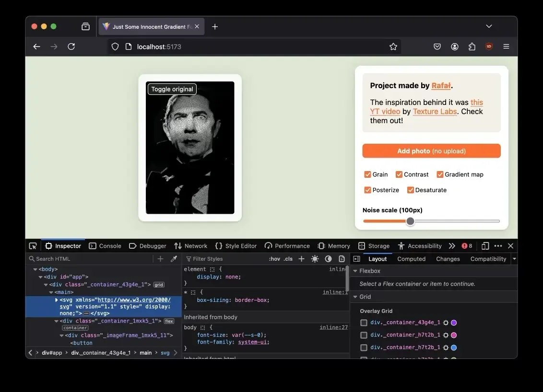
Task: Toggle light color scheme simulation sun icon
Action: click(x=315, y=259)
